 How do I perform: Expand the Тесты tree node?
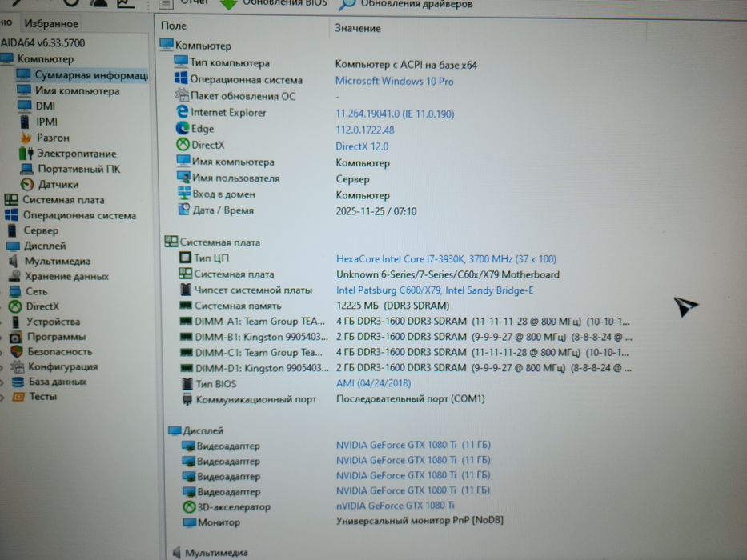click(2, 397)
